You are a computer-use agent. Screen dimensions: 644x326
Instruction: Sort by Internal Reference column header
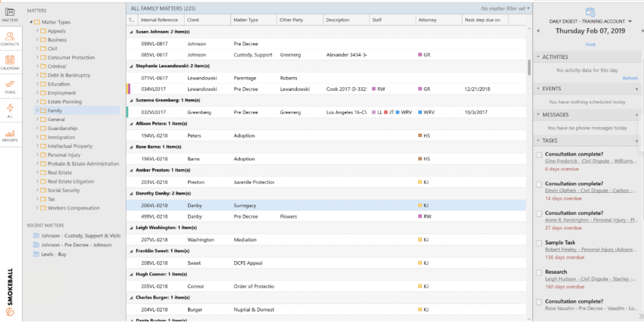pyautogui.click(x=160, y=20)
